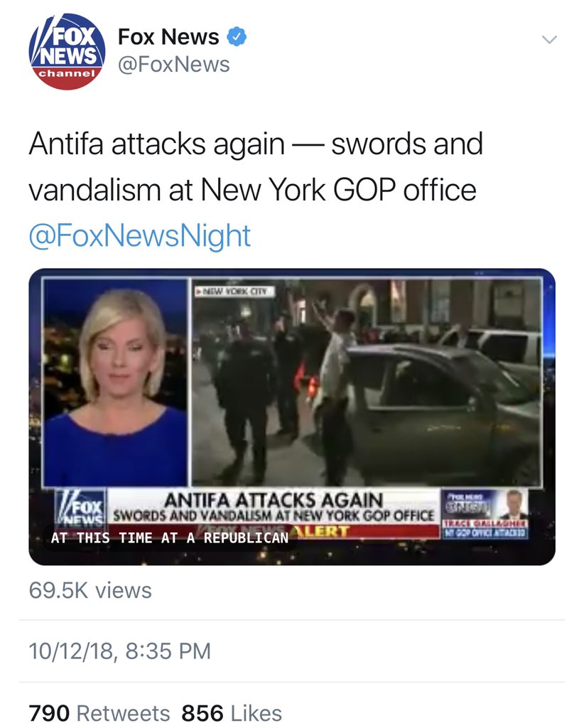Open the Fox News profile avatar
The width and height of the screenshot is (584, 728).
pos(67,51)
